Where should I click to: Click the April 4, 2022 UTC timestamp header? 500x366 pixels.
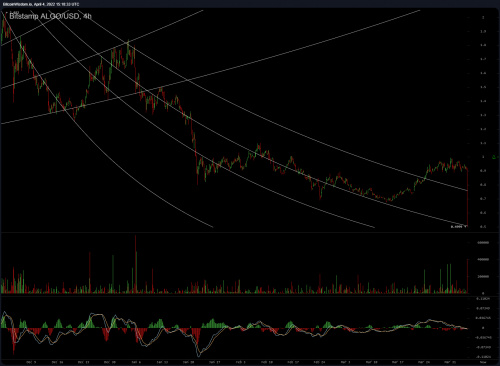click(40, 4)
